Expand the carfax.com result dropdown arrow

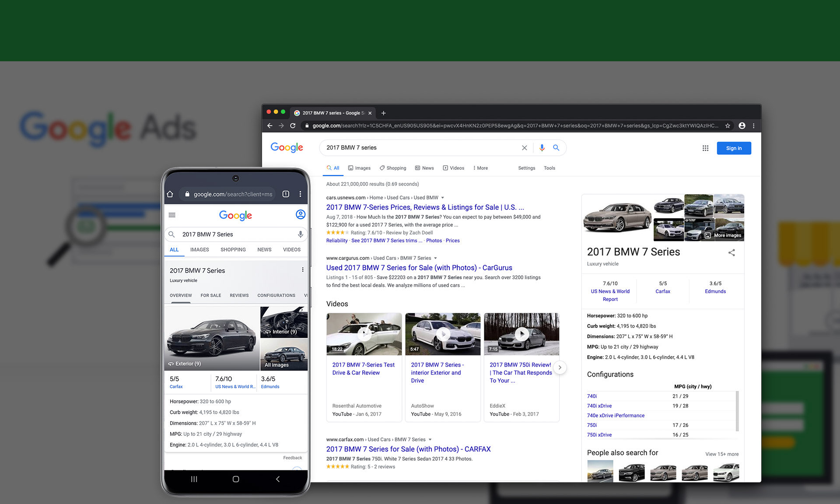(x=430, y=440)
